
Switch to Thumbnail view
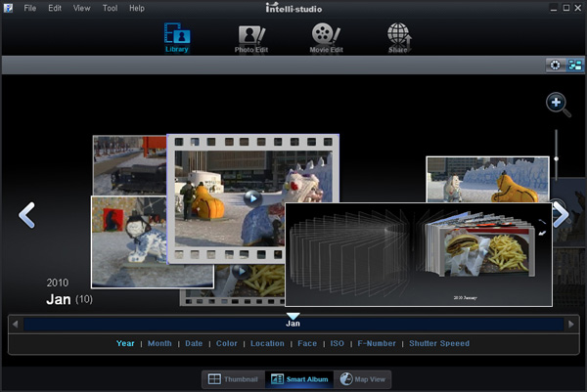coord(233,379)
